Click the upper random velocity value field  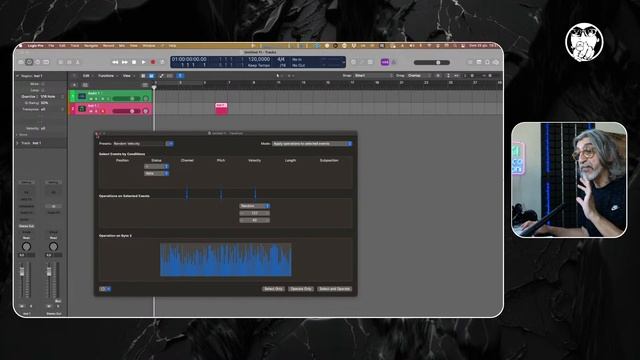coord(254,213)
